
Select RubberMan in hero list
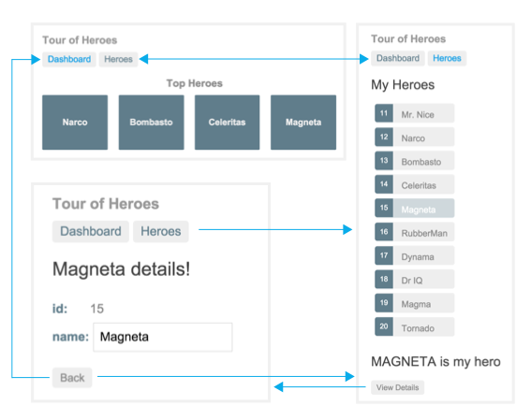point(414,232)
